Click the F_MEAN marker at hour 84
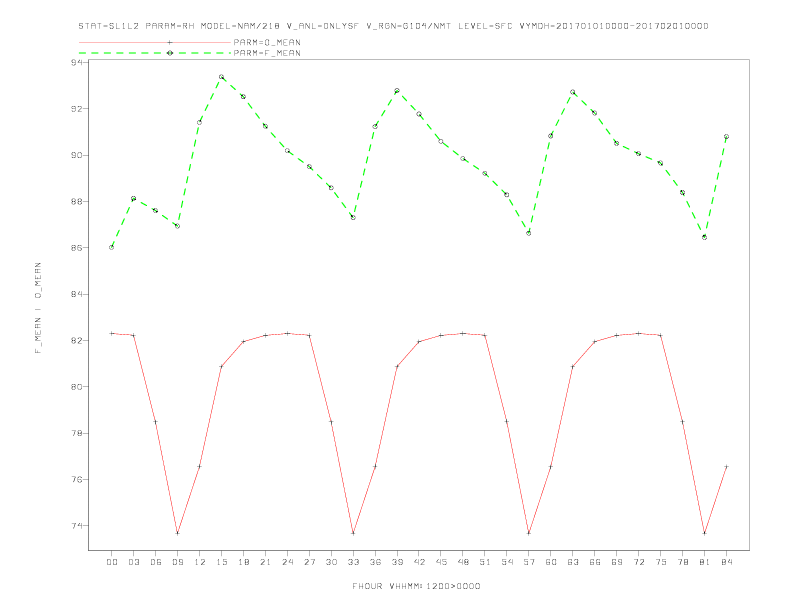The height and width of the screenshot is (612, 792). (726, 137)
